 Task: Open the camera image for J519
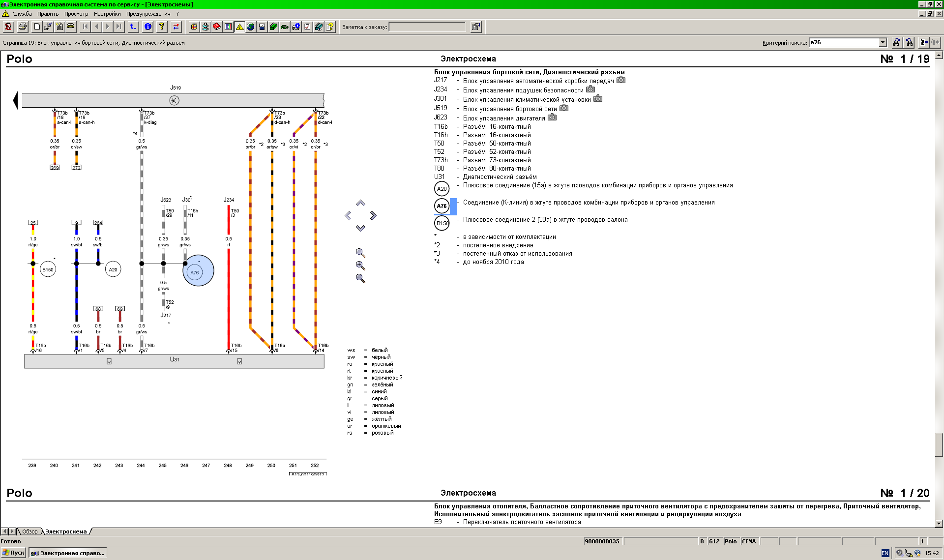pyautogui.click(x=564, y=108)
